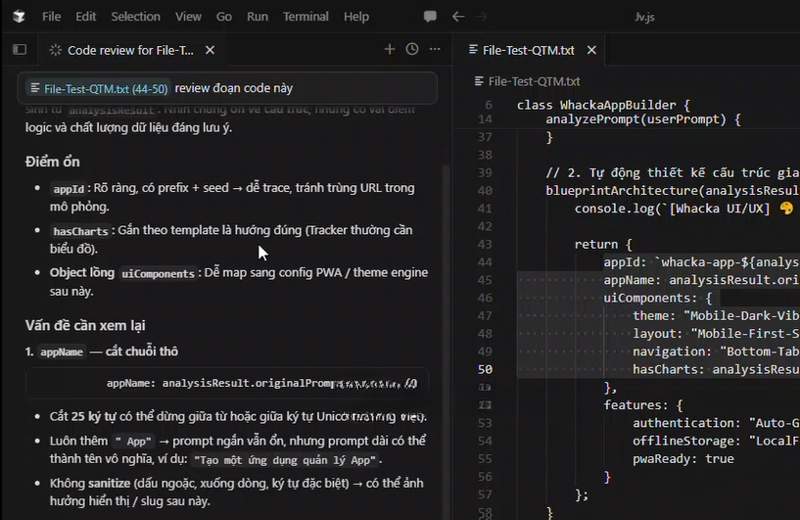Click the navigation: "Bottom-Tab code line
Image resolution: width=800 pixels, height=520 pixels.
(716, 352)
